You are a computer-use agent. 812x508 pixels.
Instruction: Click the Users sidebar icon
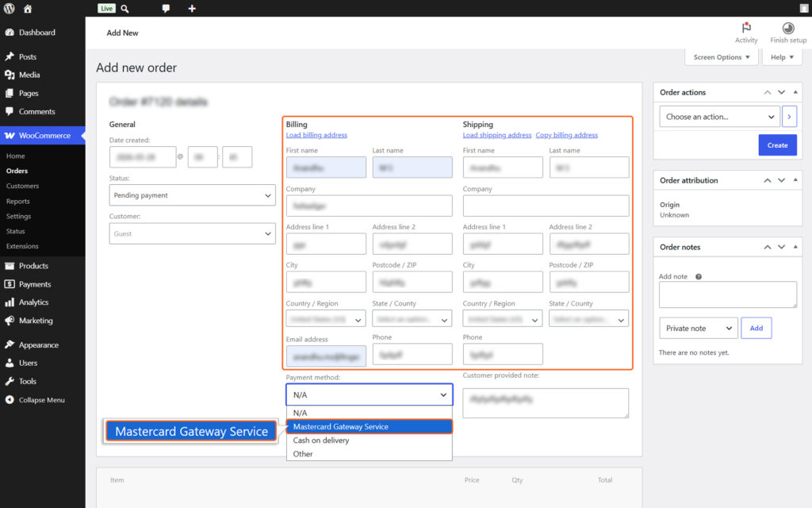(x=10, y=363)
